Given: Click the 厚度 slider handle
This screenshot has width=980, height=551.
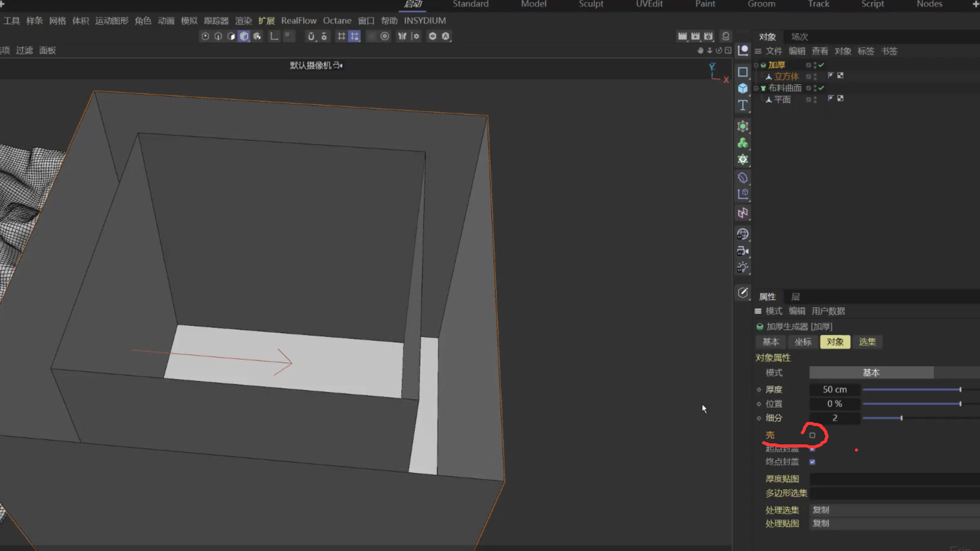Looking at the screenshot, I should (x=960, y=389).
